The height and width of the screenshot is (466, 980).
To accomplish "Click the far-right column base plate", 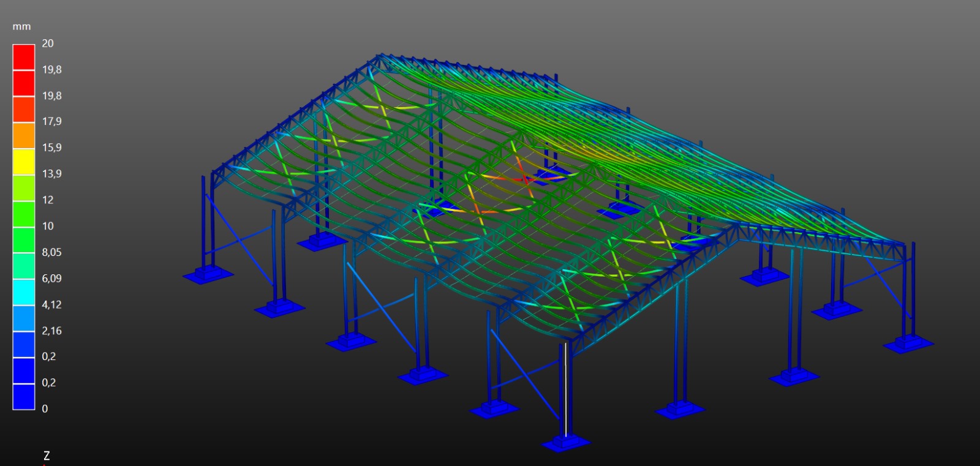I will coord(908,344).
